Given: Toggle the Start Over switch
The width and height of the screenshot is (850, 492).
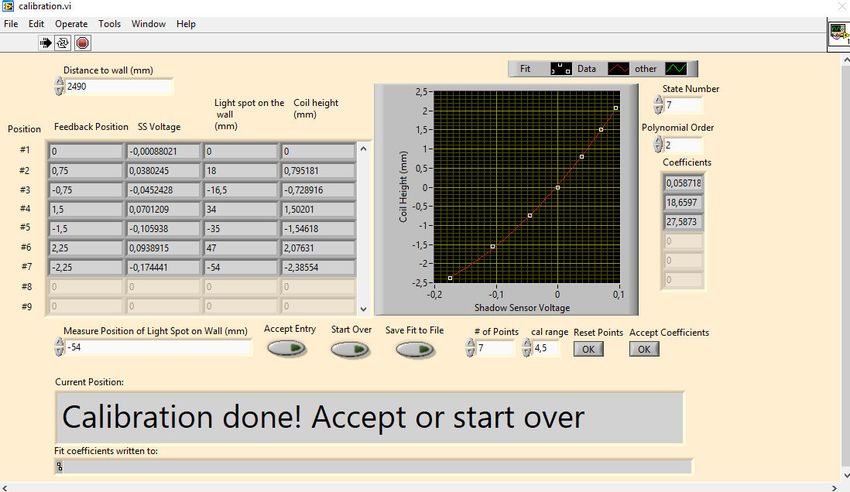Looking at the screenshot, I should click(x=350, y=349).
